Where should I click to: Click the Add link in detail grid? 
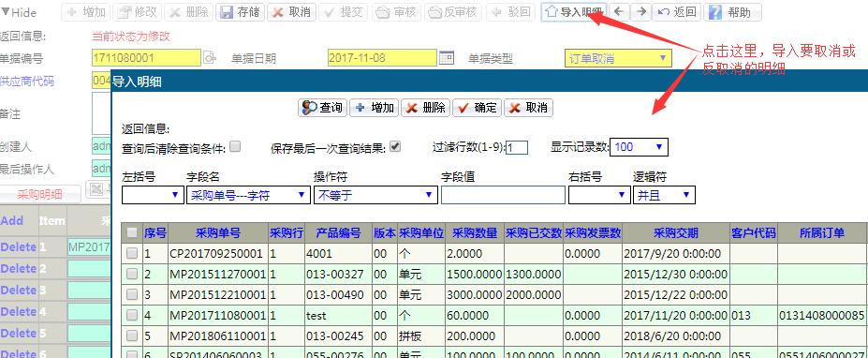coord(12,220)
